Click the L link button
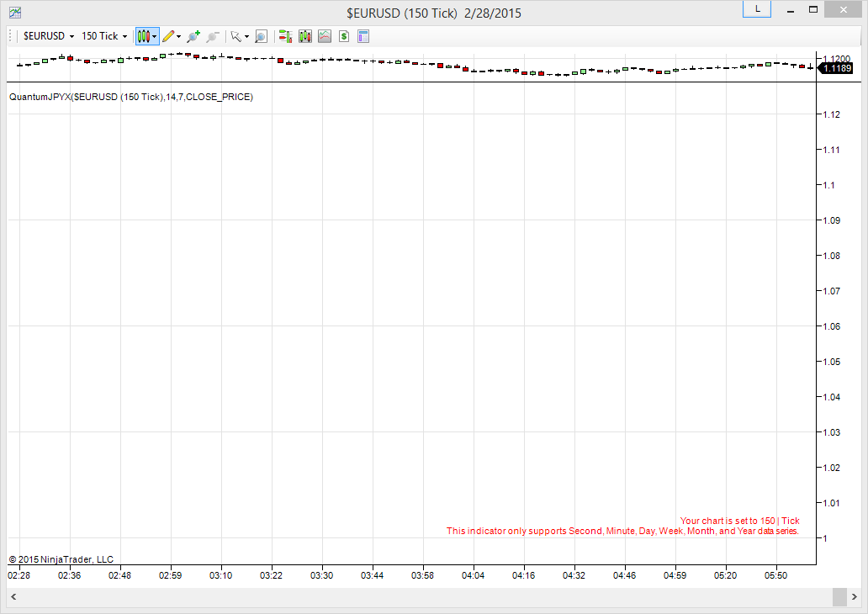The width and height of the screenshot is (868, 614). (757, 9)
